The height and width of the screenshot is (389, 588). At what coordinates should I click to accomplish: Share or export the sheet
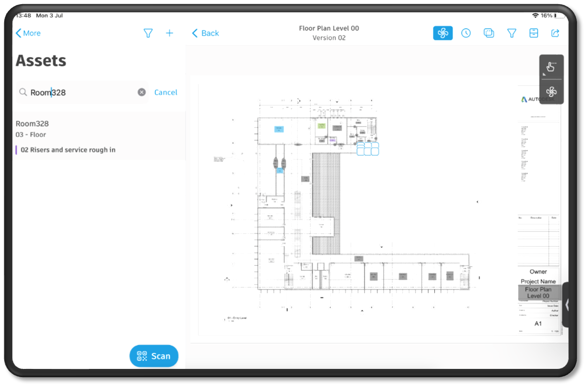tap(555, 33)
